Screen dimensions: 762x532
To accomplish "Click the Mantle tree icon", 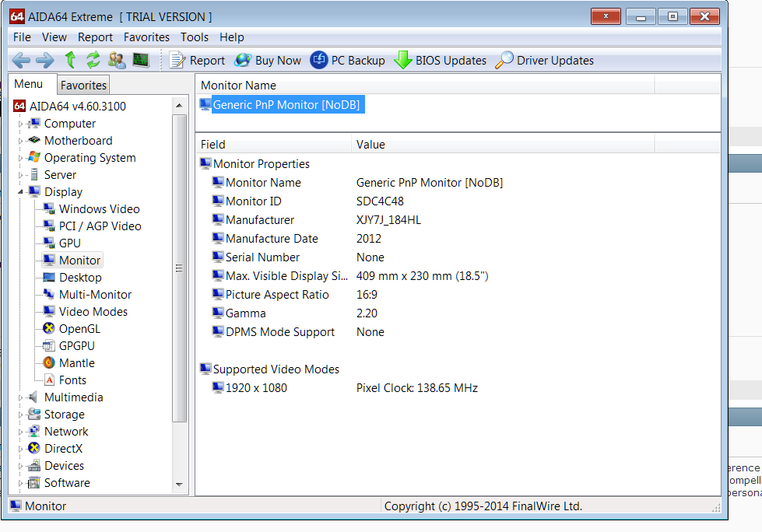I will [x=48, y=362].
